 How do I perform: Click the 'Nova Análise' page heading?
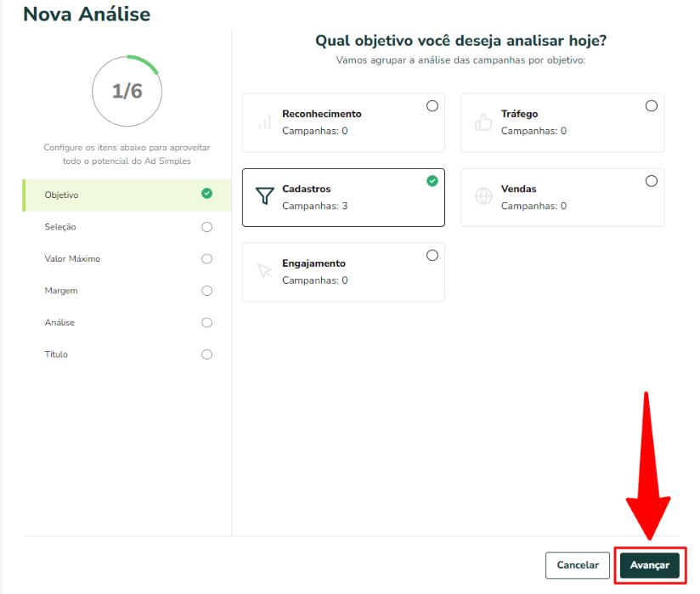pyautogui.click(x=87, y=14)
